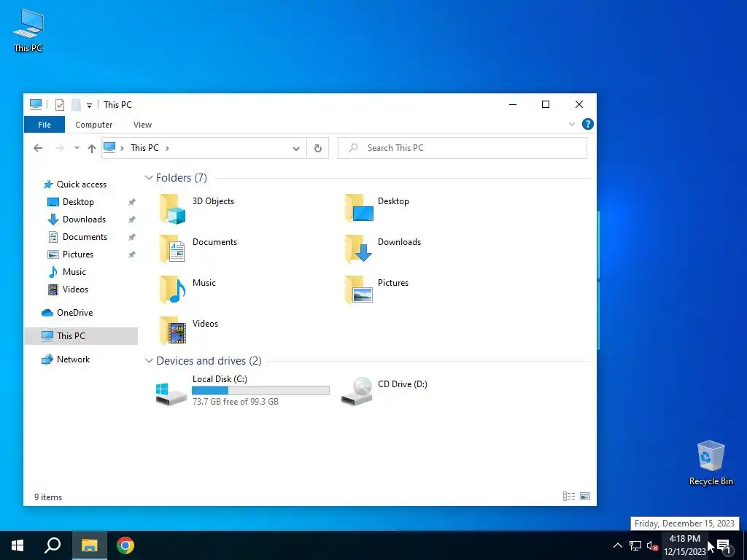Select CD Drive (D:)

(x=384, y=390)
